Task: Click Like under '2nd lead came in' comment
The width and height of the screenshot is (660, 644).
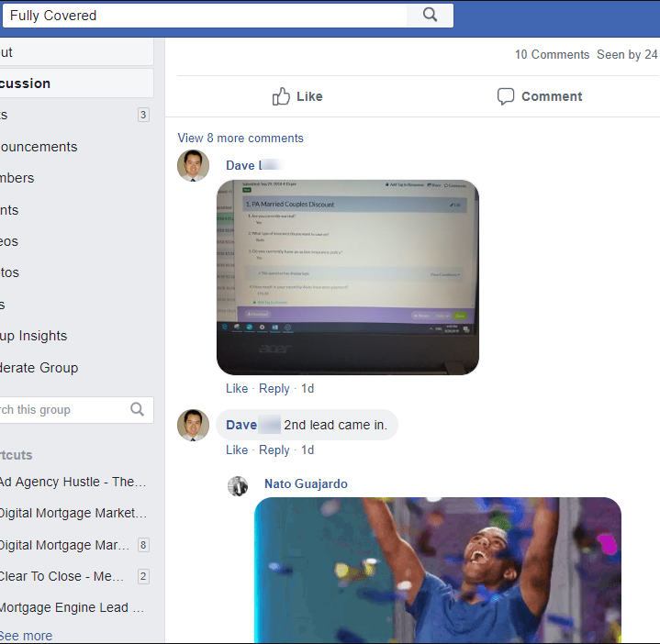Action: pos(237,450)
